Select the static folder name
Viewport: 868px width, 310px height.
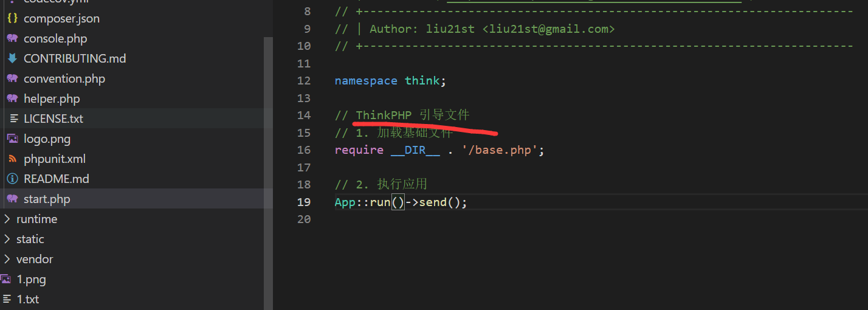[x=30, y=239]
